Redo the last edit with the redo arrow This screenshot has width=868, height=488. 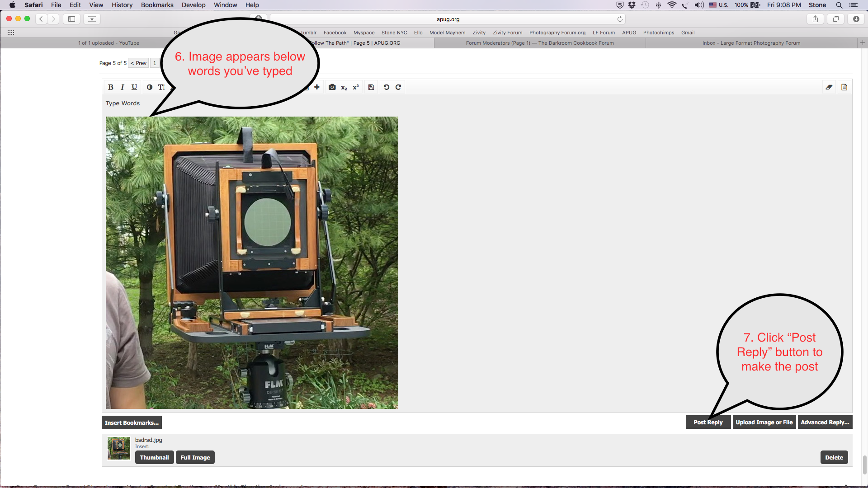398,87
